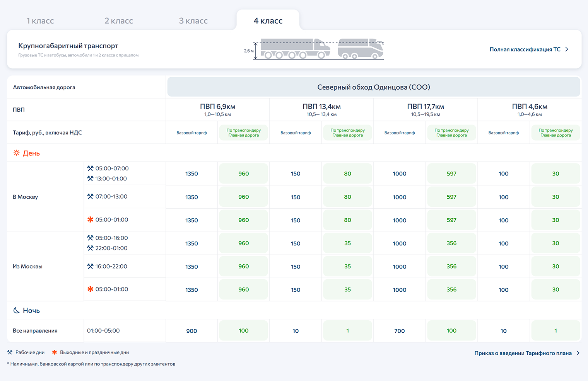Click the active 4 класс tab

[268, 21]
